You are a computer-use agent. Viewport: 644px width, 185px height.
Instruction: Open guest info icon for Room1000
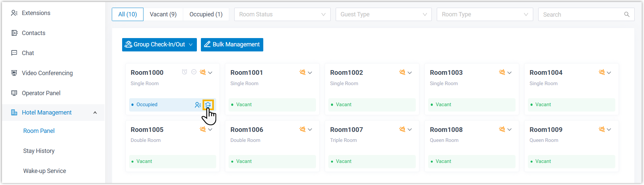[x=198, y=105]
